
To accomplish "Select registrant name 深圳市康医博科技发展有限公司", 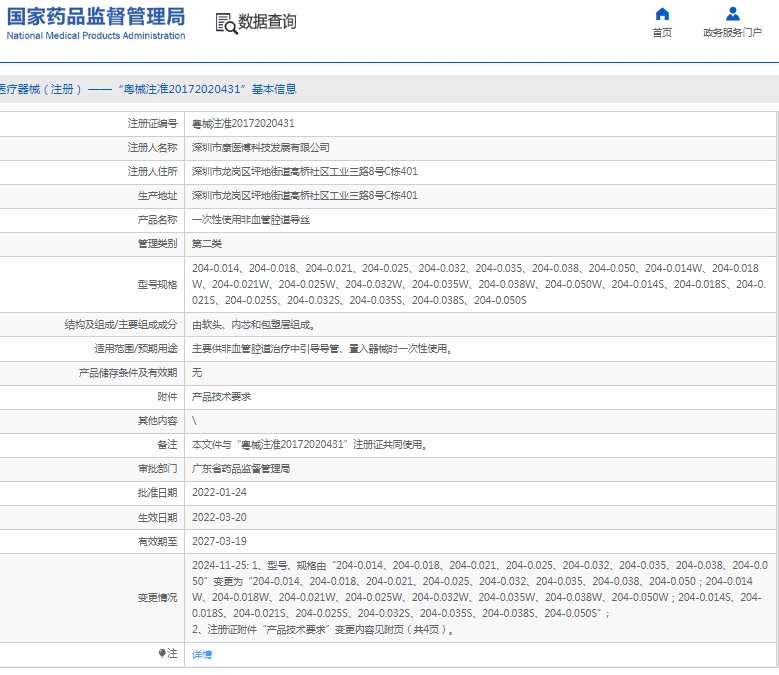I will pos(261,148).
